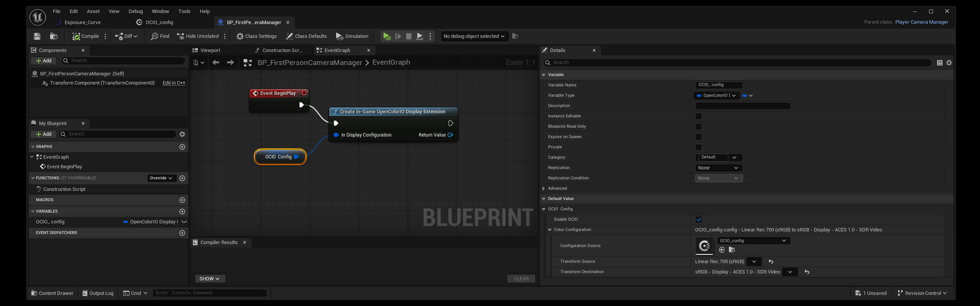Screen dimensions: 980x306
Task: Close the EventGraph tab
Action: tap(369, 50)
